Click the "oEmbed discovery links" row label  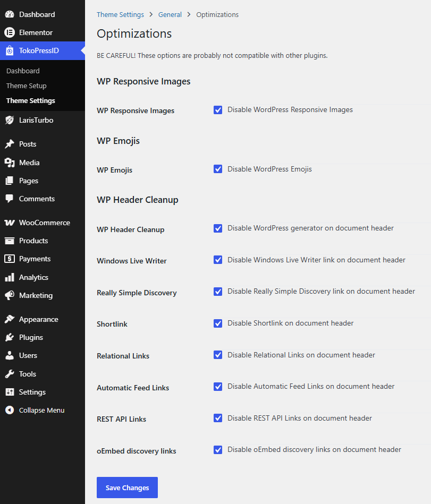[137, 451]
